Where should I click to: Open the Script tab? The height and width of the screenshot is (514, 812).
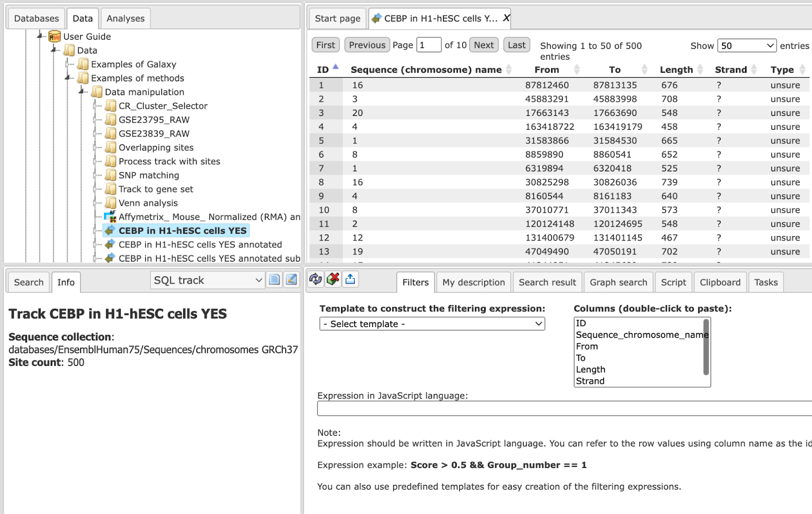[x=673, y=282]
